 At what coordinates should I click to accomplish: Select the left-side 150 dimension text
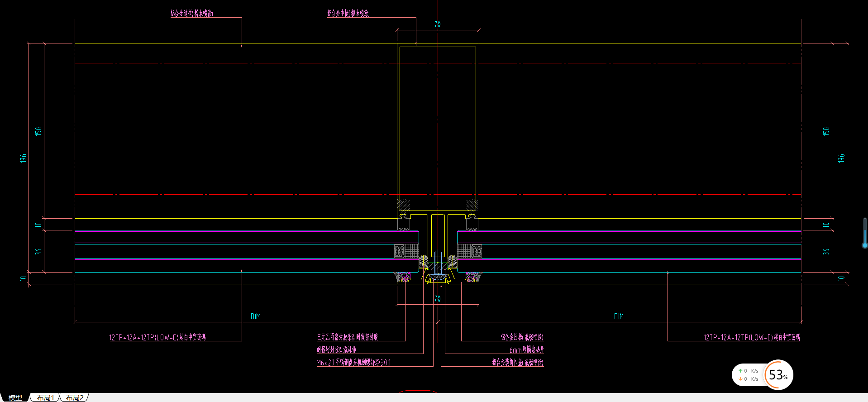pyautogui.click(x=38, y=131)
